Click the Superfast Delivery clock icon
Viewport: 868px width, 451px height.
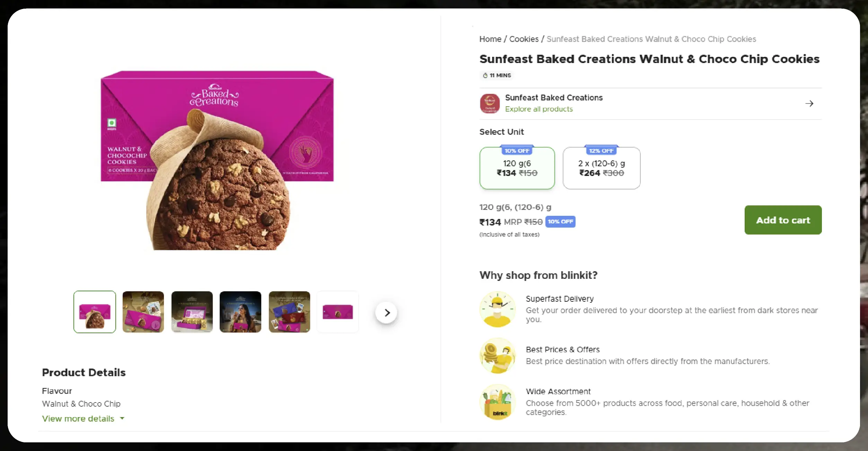pos(498,309)
